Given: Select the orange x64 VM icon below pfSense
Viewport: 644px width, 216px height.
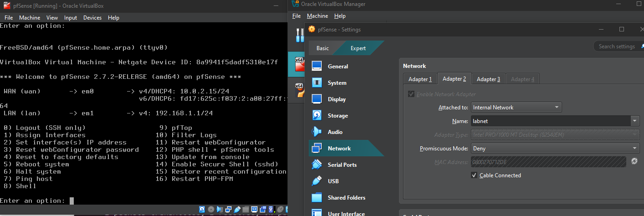Looking at the screenshot, I should point(299,90).
